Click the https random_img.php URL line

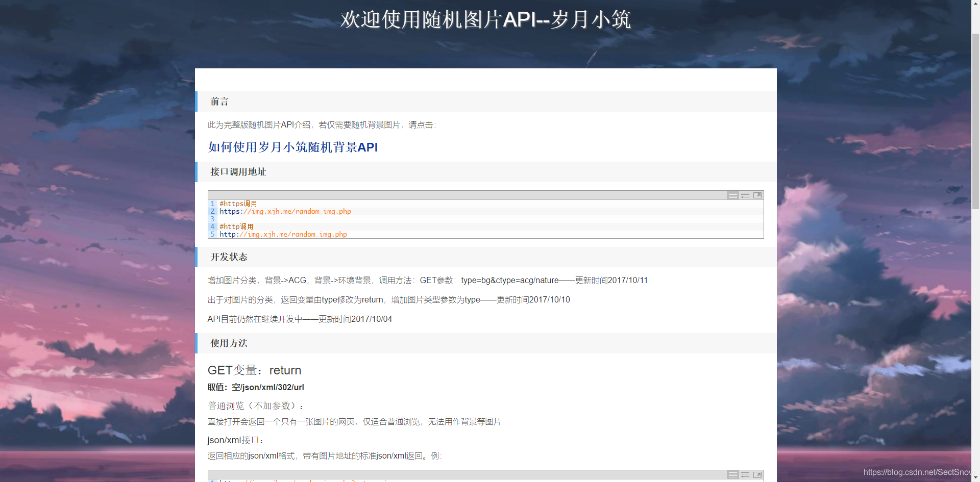point(285,211)
